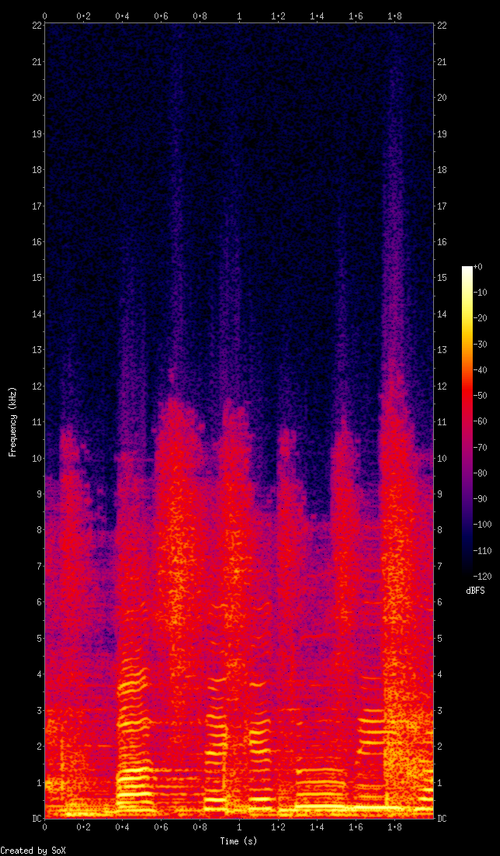Click the "dBFS" label under the color scale

(473, 590)
